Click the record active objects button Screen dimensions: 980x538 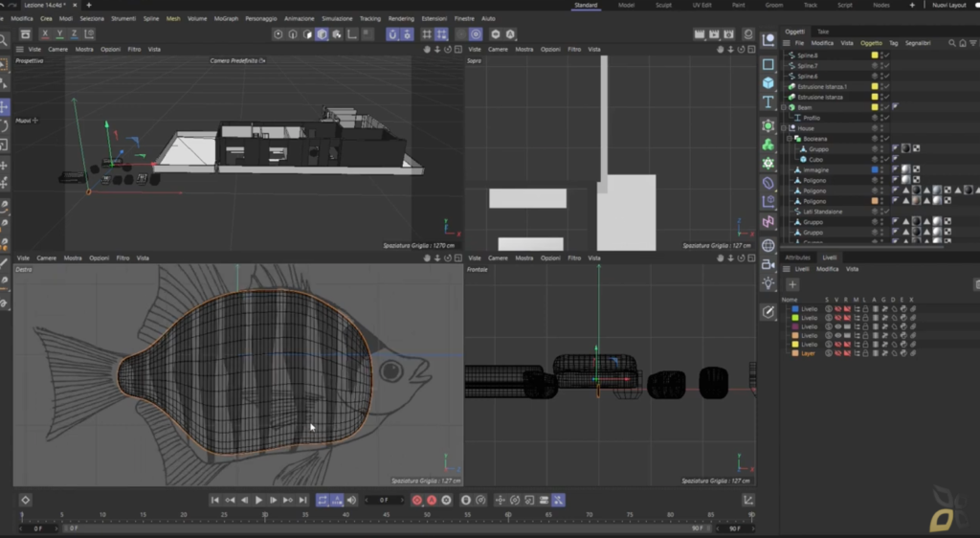[x=417, y=500]
